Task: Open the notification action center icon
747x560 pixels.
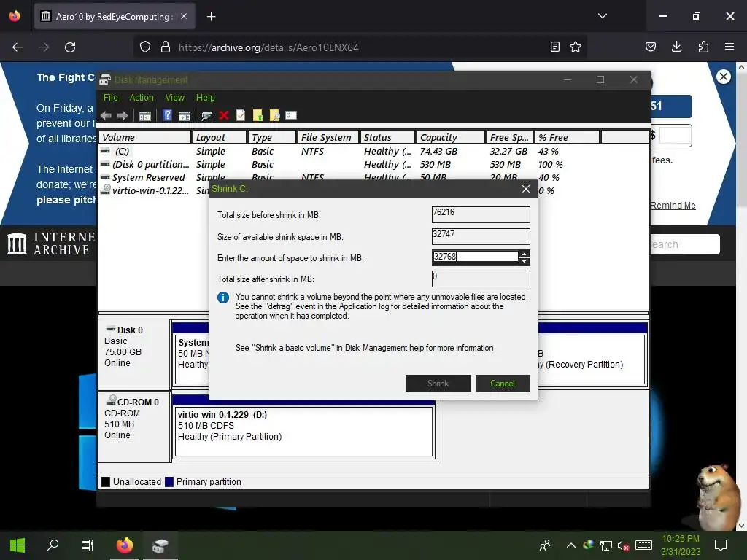Action: click(x=720, y=545)
